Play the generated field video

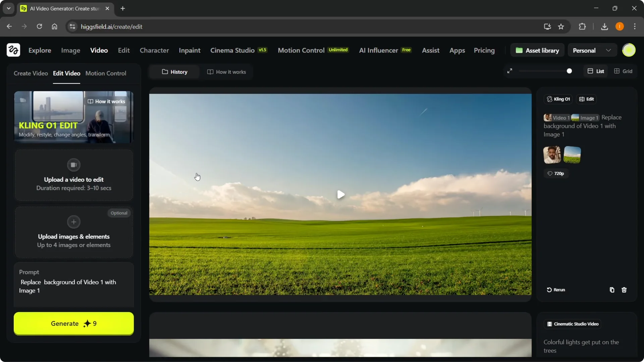click(x=340, y=194)
